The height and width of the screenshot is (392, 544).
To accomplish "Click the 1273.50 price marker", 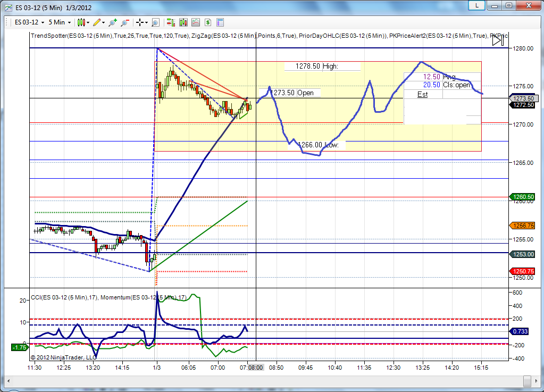I will [x=523, y=98].
